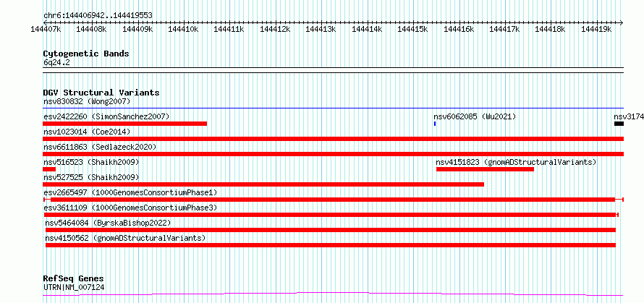The height and width of the screenshot is (303, 644).
Task: Click the 144417k ruler tick label
Action: click(x=505, y=29)
